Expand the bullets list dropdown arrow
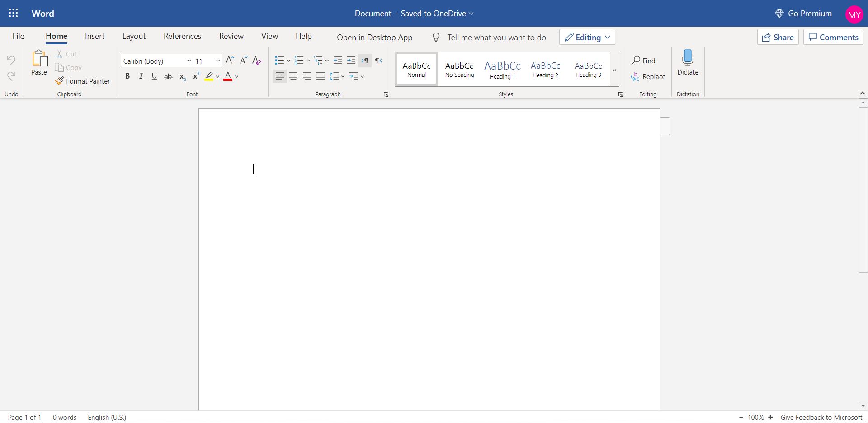Screen dimensions: 868x423 click(x=288, y=61)
